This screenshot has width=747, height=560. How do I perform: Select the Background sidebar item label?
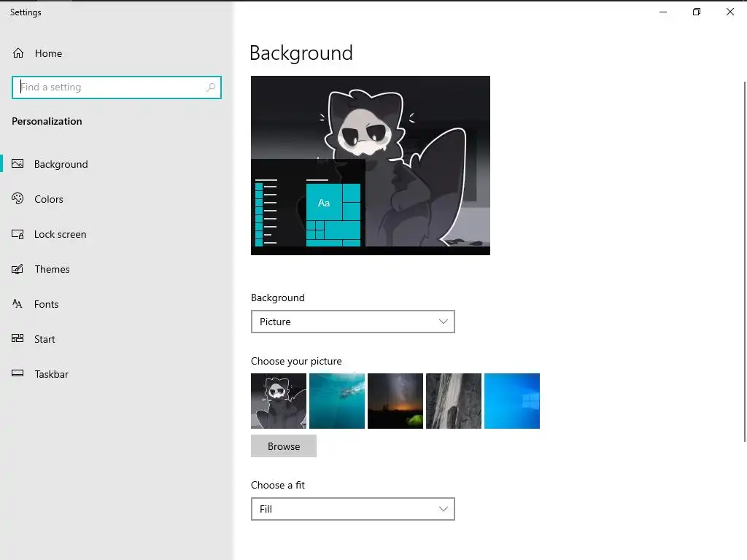tap(61, 164)
